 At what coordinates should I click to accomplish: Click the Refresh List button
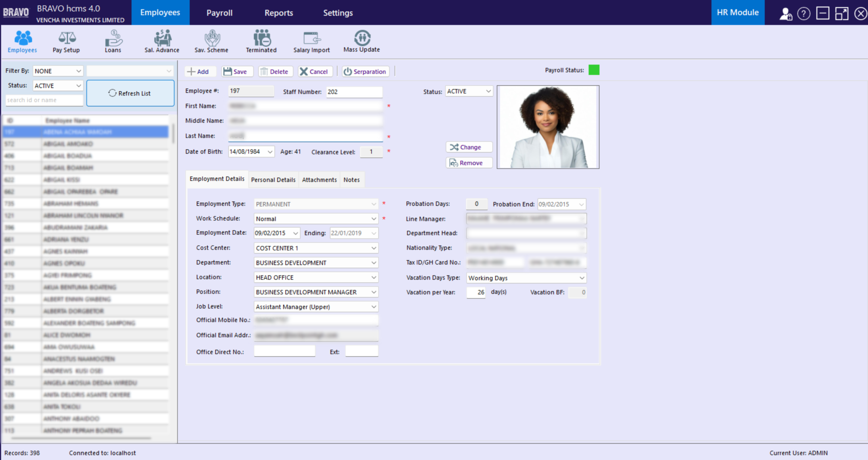[x=130, y=93]
